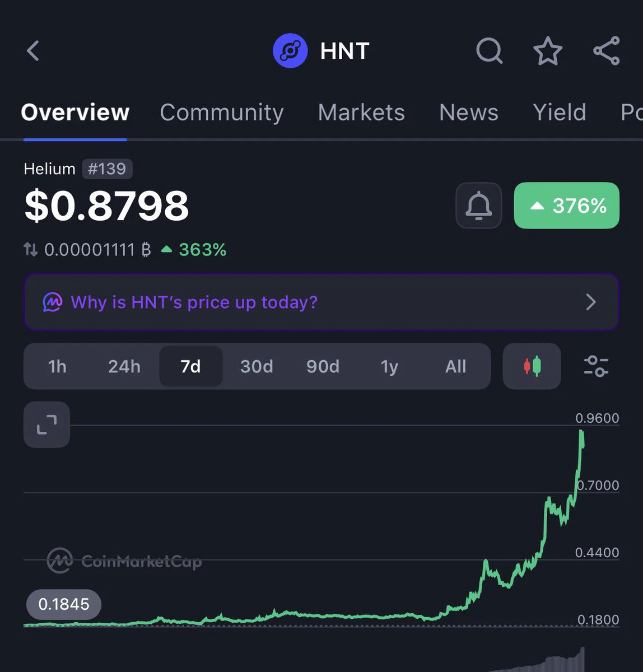643x672 pixels.
Task: Switch to the Markets tab
Action: [x=361, y=113]
